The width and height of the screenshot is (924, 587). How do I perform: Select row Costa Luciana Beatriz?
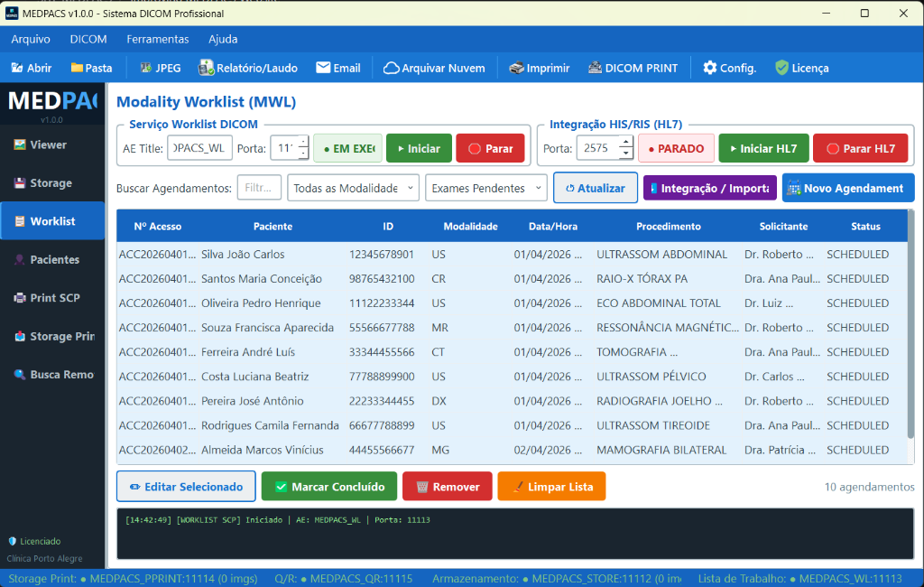(512, 377)
